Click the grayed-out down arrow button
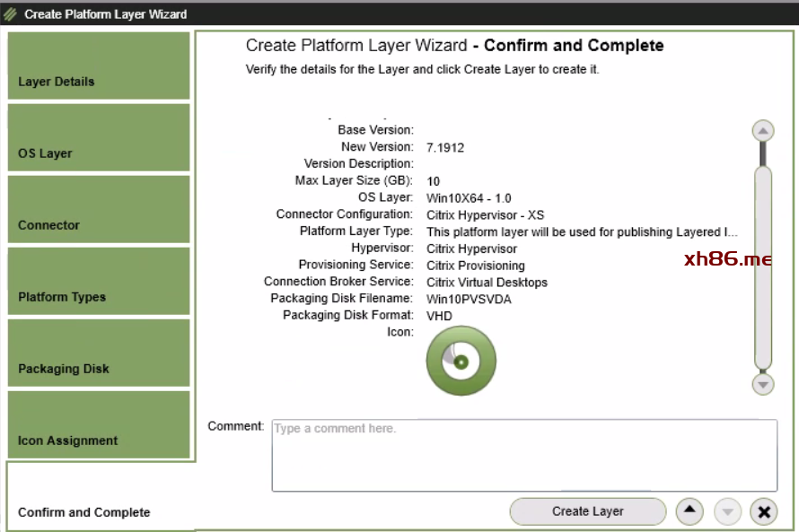Image resolution: width=799 pixels, height=532 pixels. coord(727,511)
